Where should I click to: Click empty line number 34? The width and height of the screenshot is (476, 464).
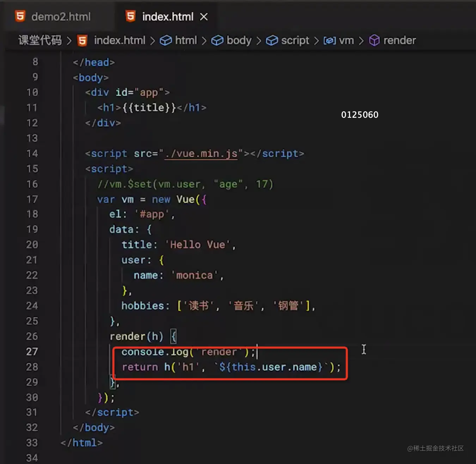[32, 458]
